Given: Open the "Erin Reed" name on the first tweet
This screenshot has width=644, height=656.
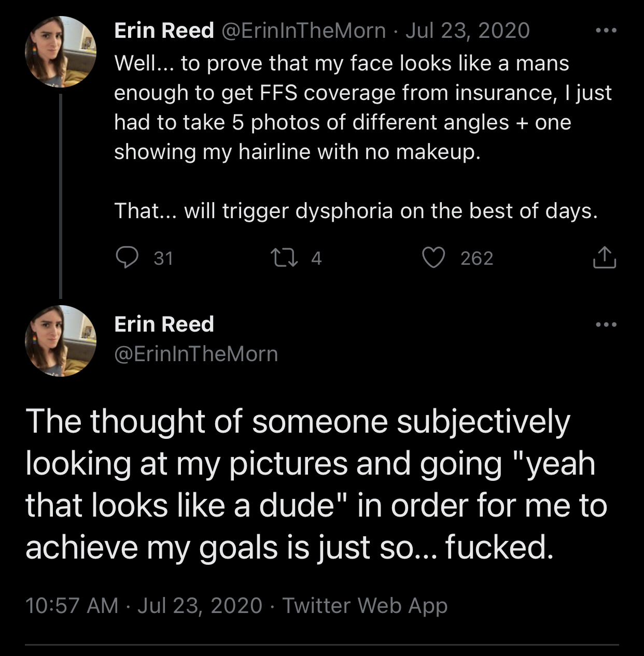Looking at the screenshot, I should click(164, 31).
